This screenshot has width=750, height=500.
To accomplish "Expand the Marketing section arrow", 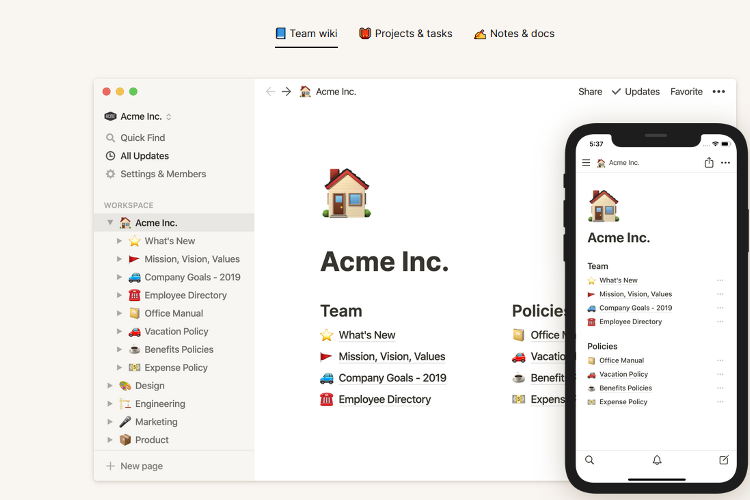I will pos(110,422).
